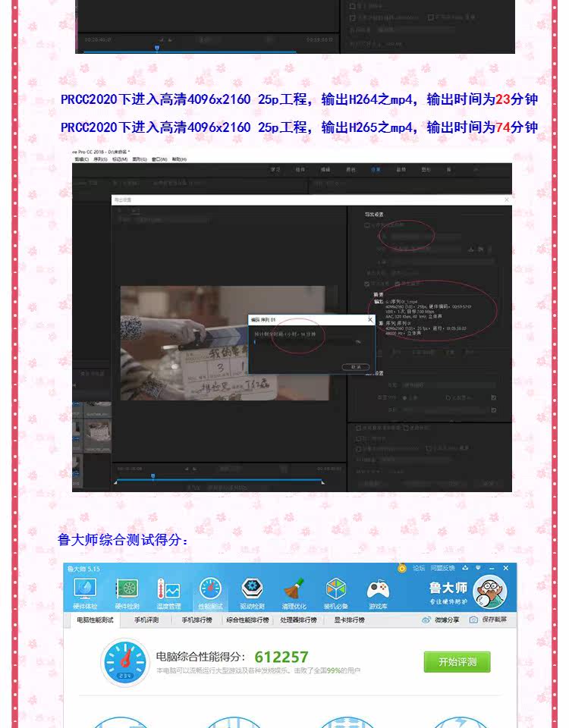Viewport: 569px width, 728px height.
Task: Open 温度管理 in the 鲁大师 toolbar
Action: tap(168, 594)
